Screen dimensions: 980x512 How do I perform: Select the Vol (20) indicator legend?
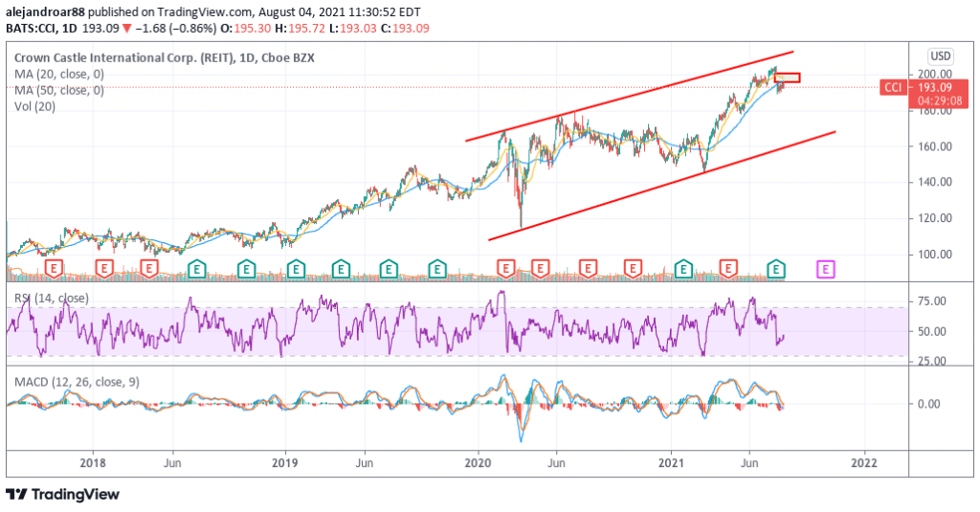pos(35,107)
